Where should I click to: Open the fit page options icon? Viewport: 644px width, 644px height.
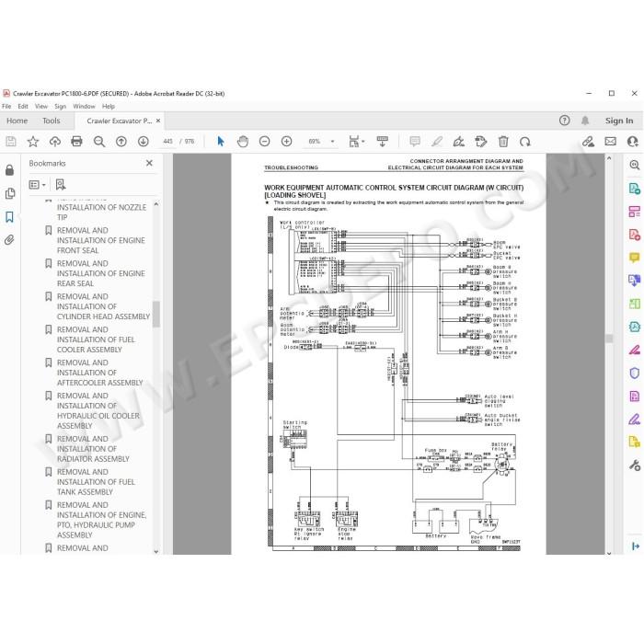coord(356,142)
